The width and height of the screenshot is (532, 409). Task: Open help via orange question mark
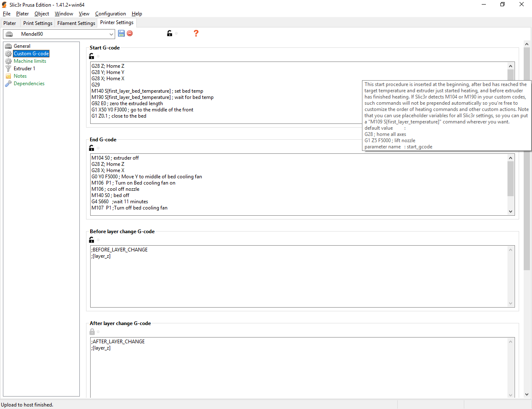pos(196,33)
